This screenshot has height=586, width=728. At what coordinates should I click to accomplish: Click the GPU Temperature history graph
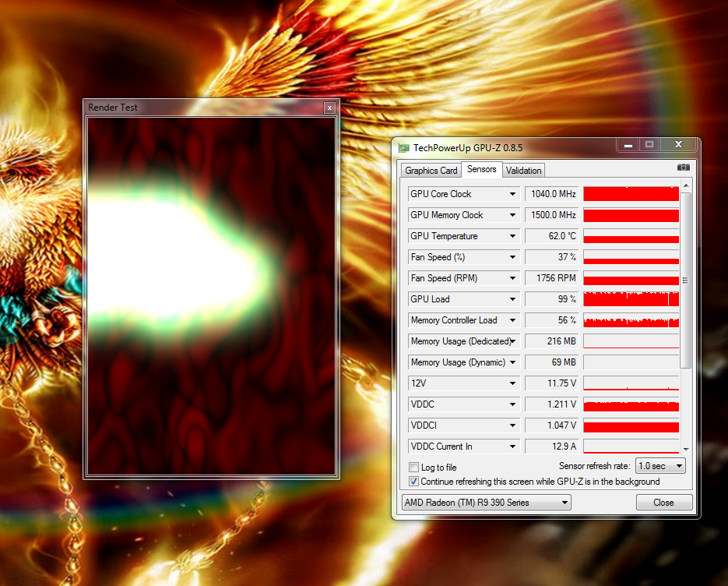[631, 236]
